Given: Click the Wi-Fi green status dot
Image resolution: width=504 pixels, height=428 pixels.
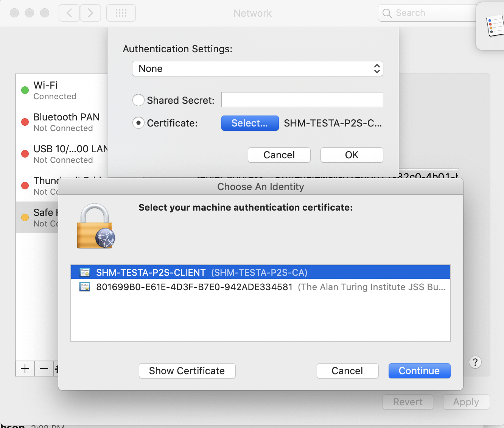Looking at the screenshot, I should (25, 90).
